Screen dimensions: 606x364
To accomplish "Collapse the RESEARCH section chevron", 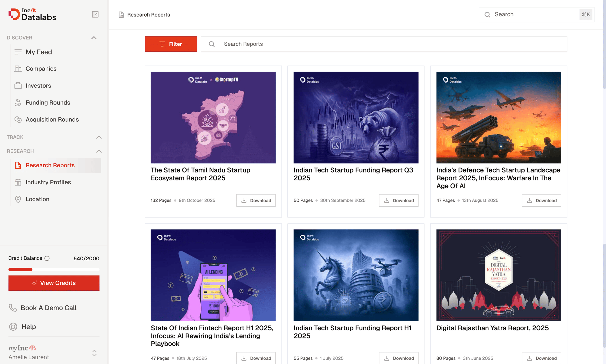I will click(99, 151).
